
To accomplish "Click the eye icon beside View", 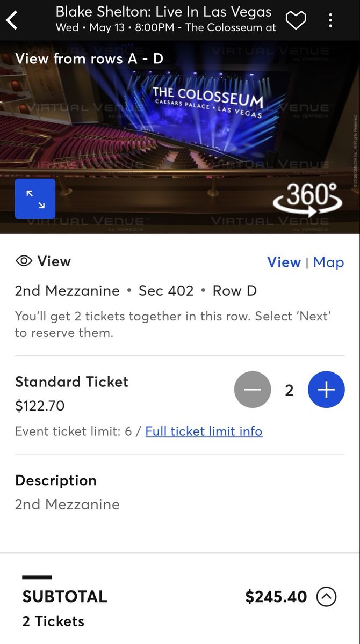I will [24, 261].
